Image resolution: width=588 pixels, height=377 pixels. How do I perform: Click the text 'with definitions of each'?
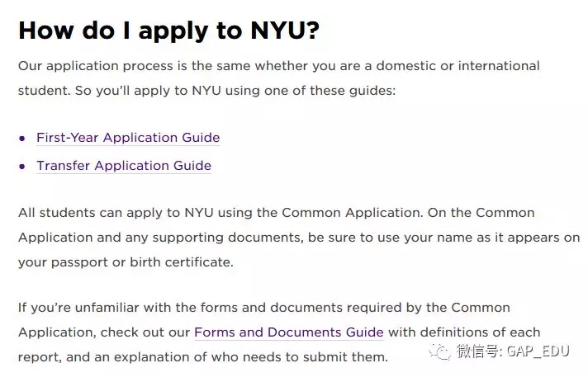tap(464, 332)
